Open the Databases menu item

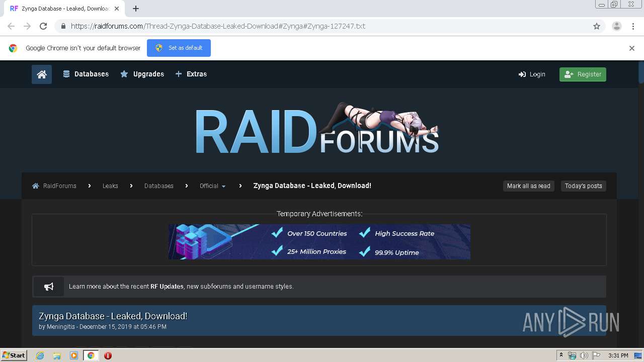pyautogui.click(x=86, y=74)
